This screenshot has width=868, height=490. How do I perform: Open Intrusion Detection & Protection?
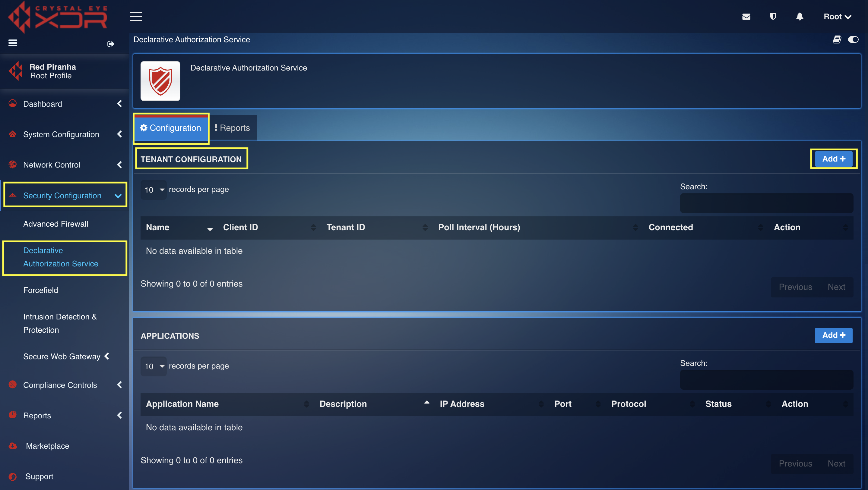click(x=60, y=323)
